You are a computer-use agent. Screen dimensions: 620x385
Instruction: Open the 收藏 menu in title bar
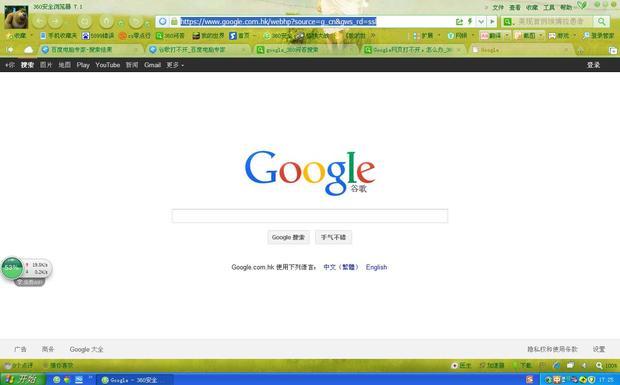pyautogui.click(x=532, y=8)
